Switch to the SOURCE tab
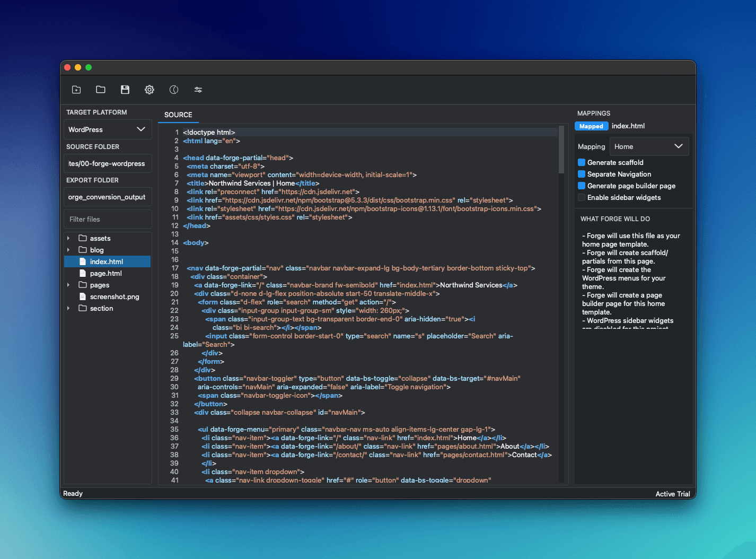 178,115
